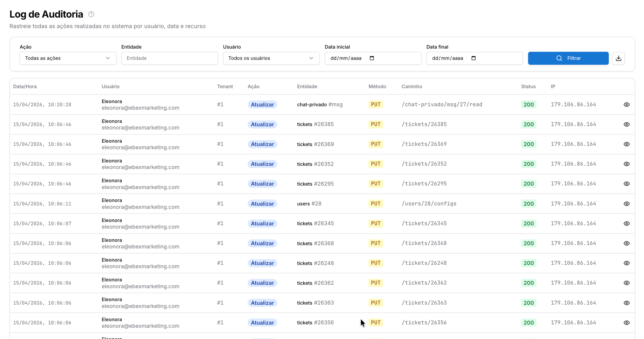View details of tickets #26369 entry
Image resolution: width=644 pixels, height=339 pixels.
pyautogui.click(x=626, y=144)
